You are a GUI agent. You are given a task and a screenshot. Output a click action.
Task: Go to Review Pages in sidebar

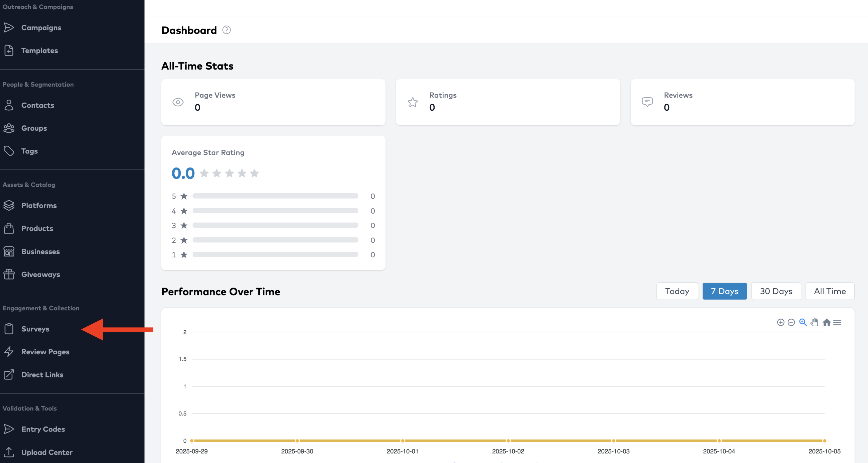click(x=45, y=351)
